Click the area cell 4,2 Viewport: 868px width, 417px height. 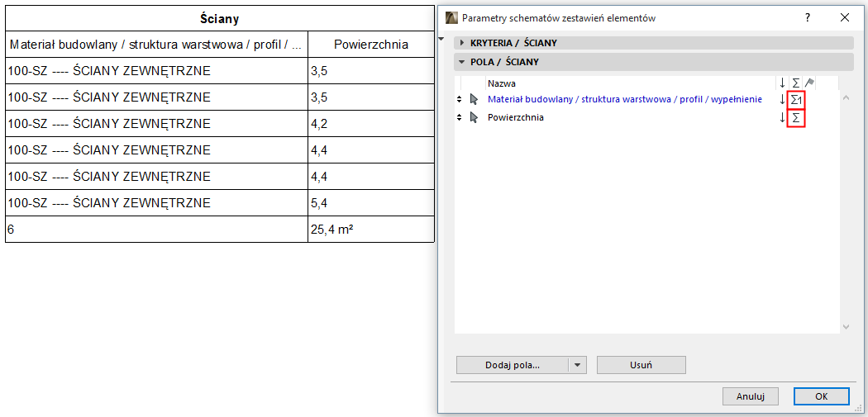(371, 124)
